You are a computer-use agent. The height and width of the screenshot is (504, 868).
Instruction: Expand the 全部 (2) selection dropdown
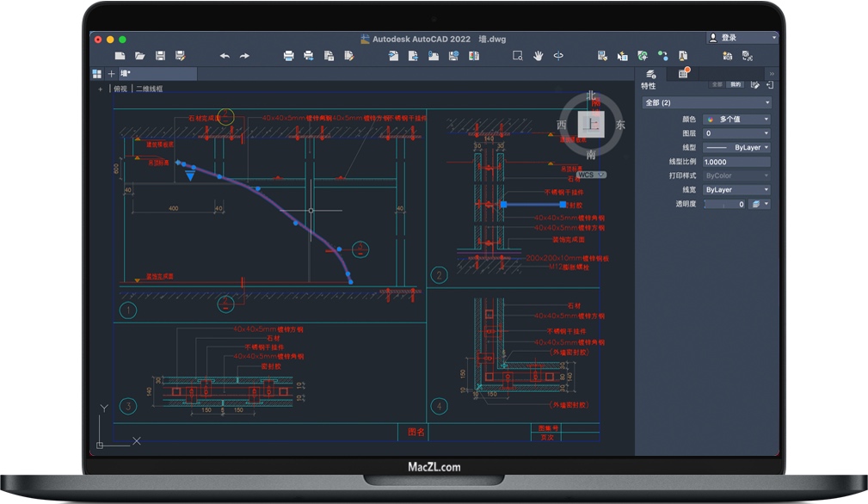(x=706, y=103)
